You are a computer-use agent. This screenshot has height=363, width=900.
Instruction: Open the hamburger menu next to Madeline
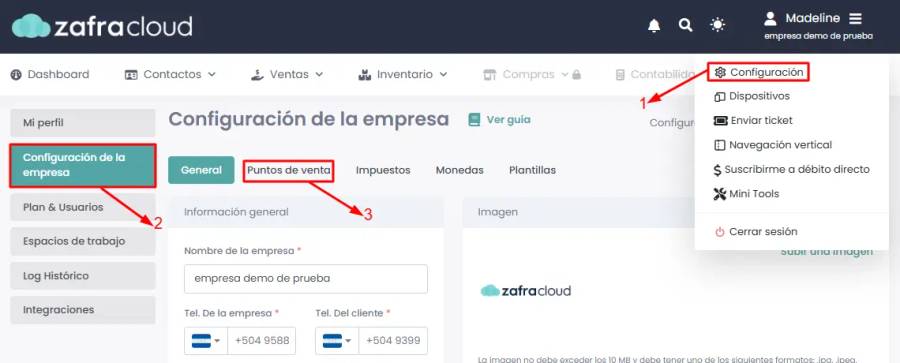pos(855,19)
